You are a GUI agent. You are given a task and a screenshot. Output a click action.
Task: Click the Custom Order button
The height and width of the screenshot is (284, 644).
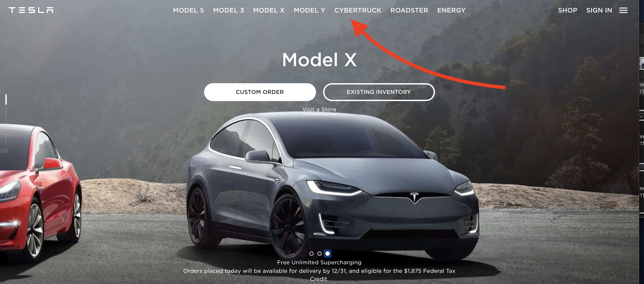tap(260, 92)
